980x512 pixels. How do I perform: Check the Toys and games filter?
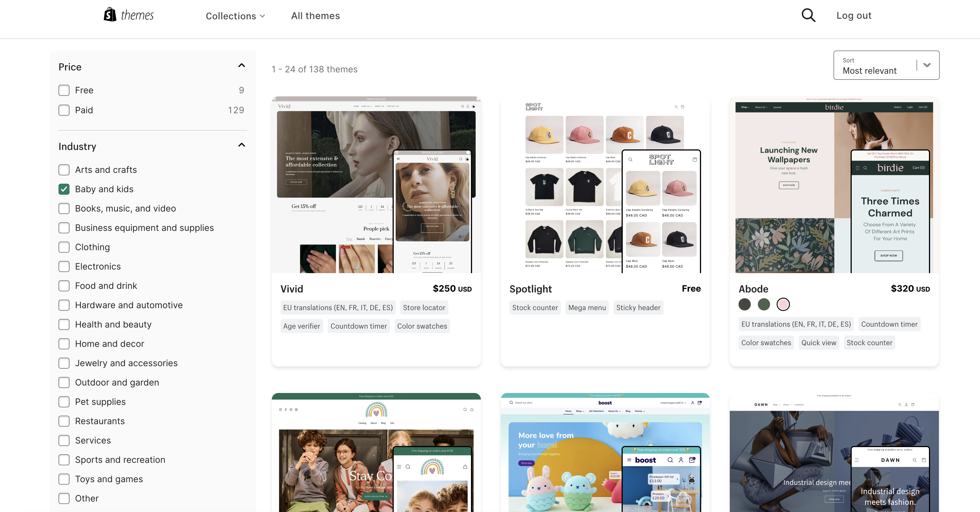(64, 479)
